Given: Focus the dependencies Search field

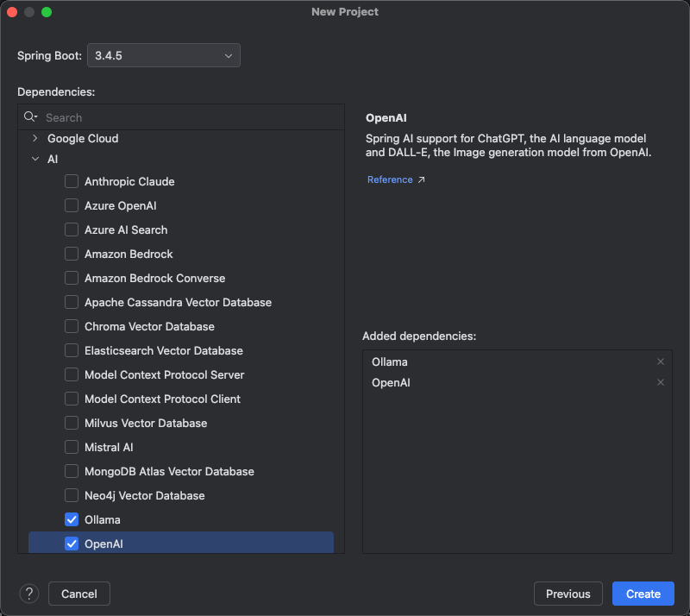Looking at the screenshot, I should (181, 117).
